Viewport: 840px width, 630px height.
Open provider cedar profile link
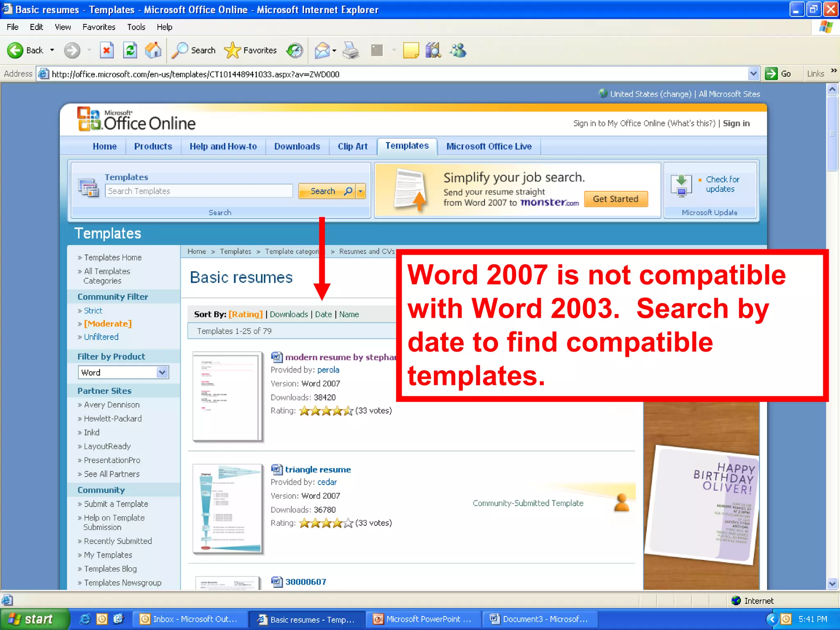pos(327,482)
